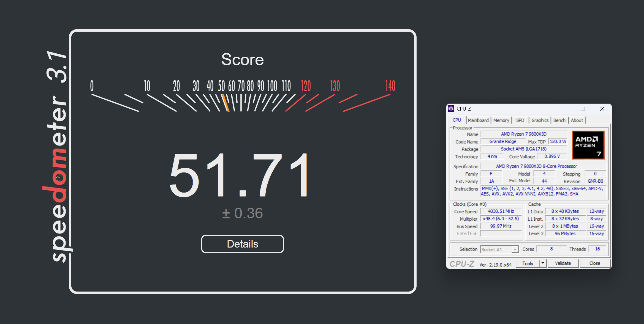Click the Bus Speed value 99.97 MHz
644x324 pixels.
coord(501,226)
